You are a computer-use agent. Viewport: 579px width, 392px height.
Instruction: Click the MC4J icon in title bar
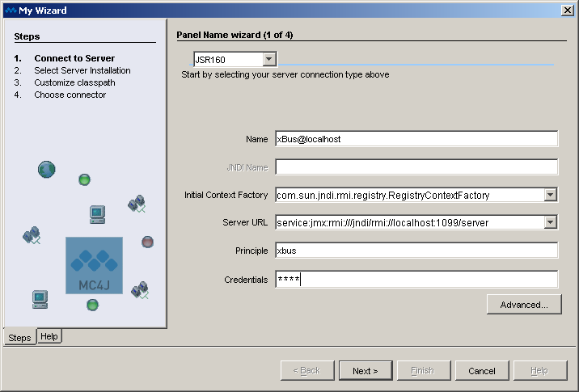[x=11, y=11]
